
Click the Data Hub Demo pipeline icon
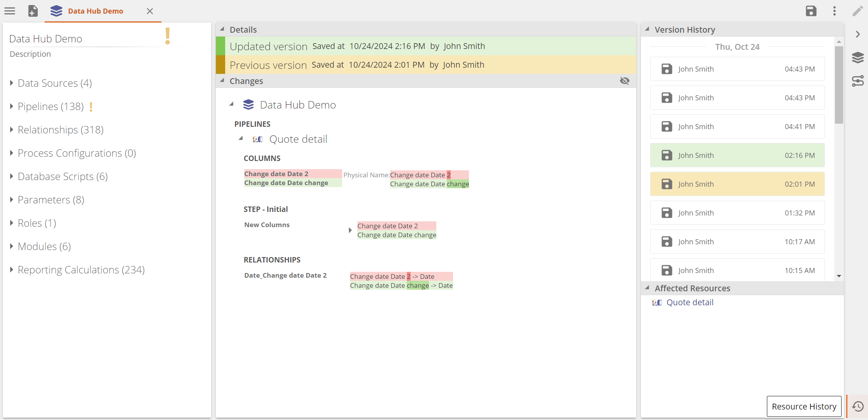250,104
